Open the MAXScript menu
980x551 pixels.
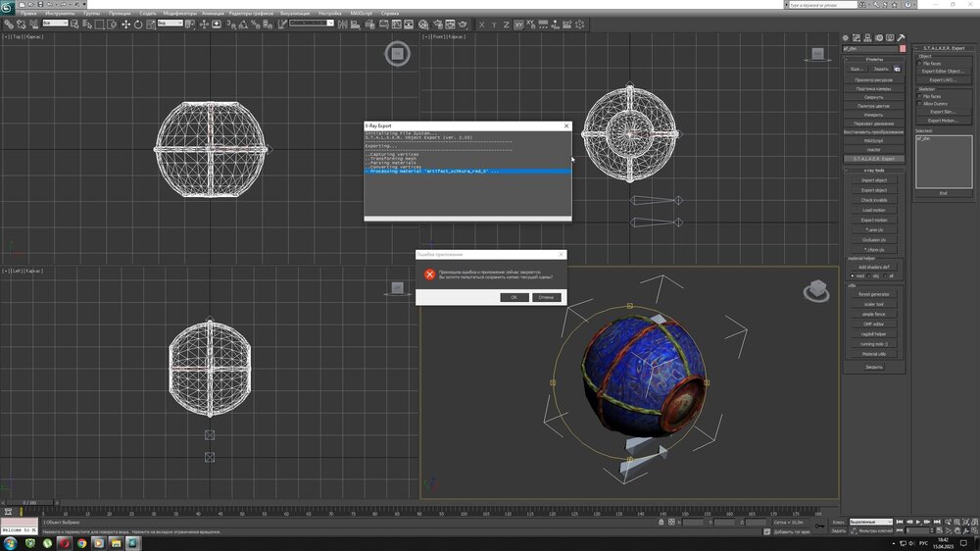pyautogui.click(x=361, y=13)
